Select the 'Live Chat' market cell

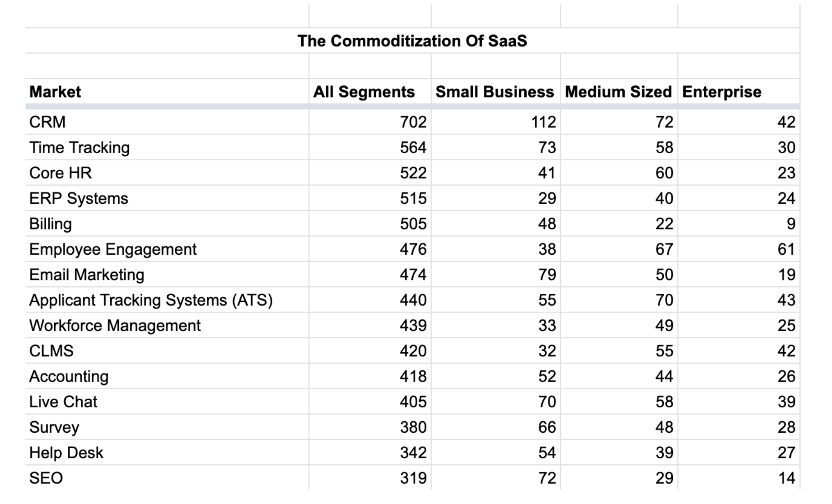click(x=63, y=402)
